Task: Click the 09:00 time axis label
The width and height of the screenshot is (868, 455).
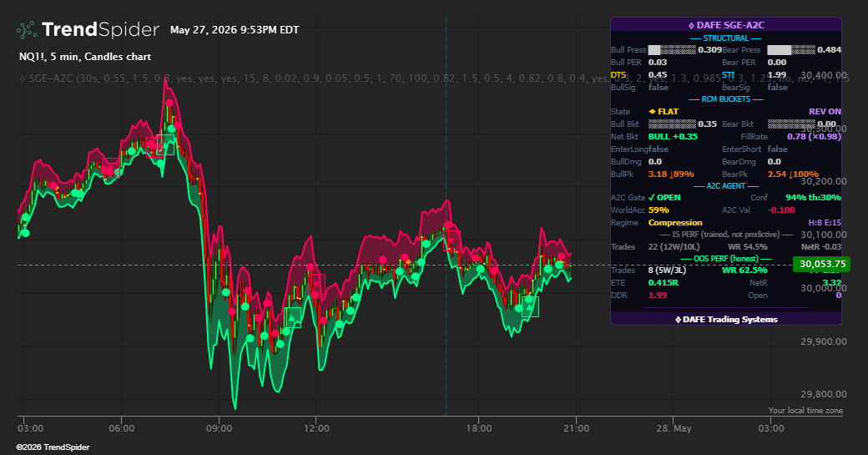Action: 220,428
